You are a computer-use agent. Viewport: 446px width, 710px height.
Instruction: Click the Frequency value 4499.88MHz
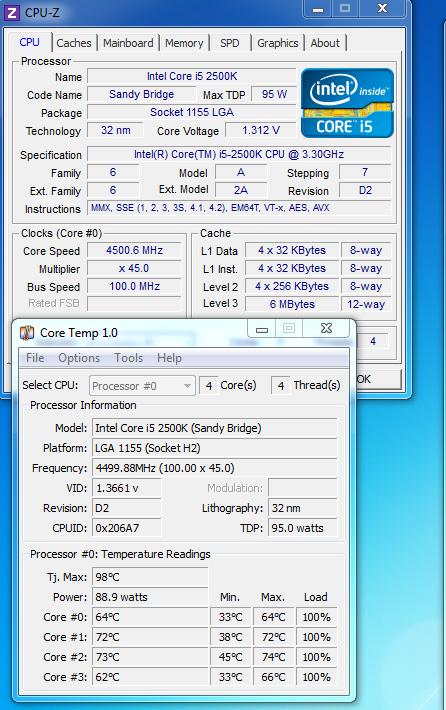tap(215, 468)
